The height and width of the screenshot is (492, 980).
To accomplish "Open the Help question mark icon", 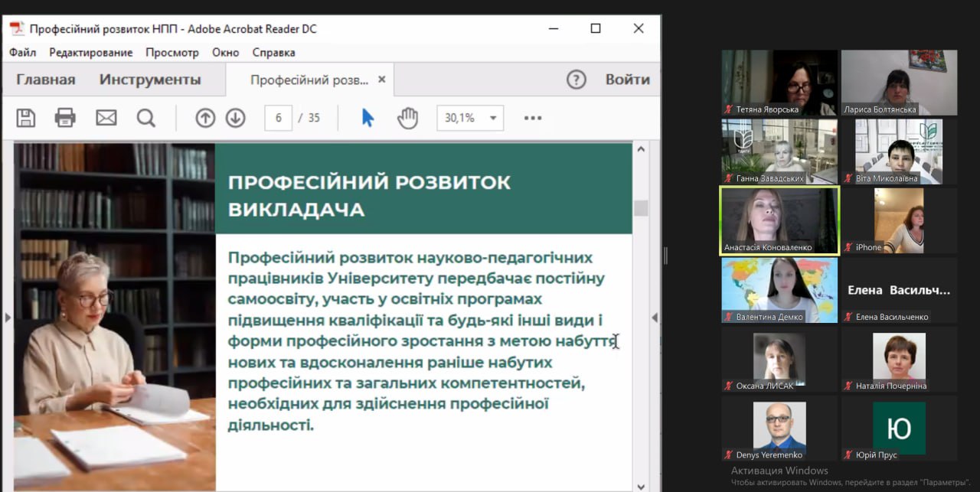I will [x=576, y=80].
